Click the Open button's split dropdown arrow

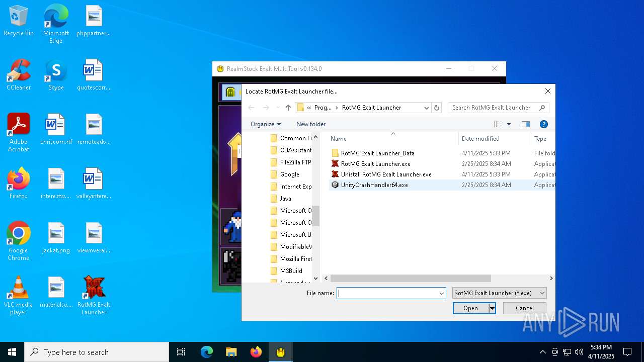(492, 308)
